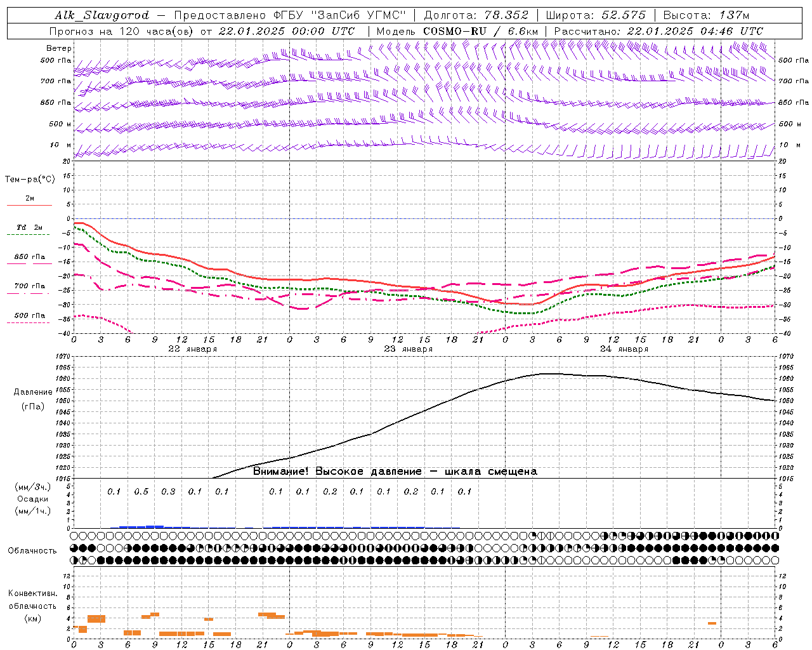This screenshot has height=650, width=812.
Task: Click the pink dashed 850 гПа legend line
Action: click(x=29, y=263)
